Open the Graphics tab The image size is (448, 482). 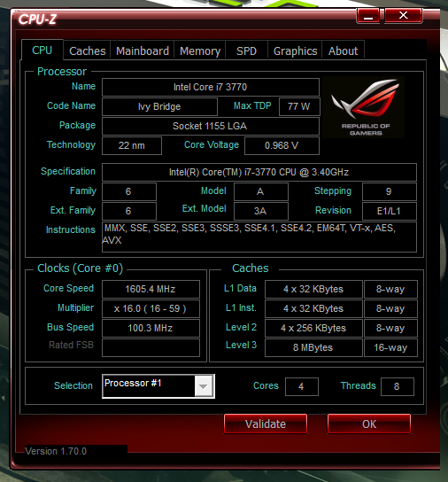coord(295,51)
